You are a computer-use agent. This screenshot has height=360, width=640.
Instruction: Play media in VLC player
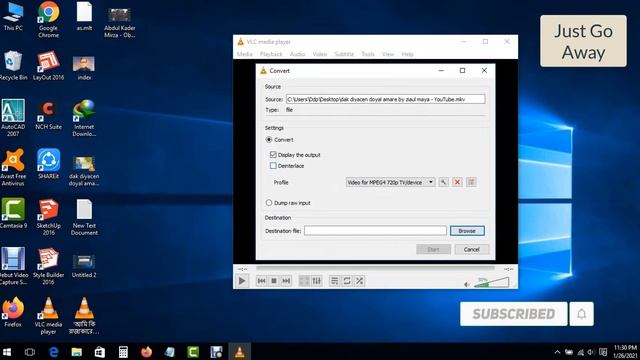242,281
